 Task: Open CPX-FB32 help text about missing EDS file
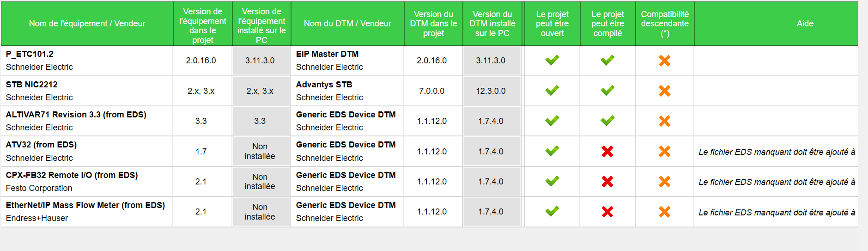(777, 182)
